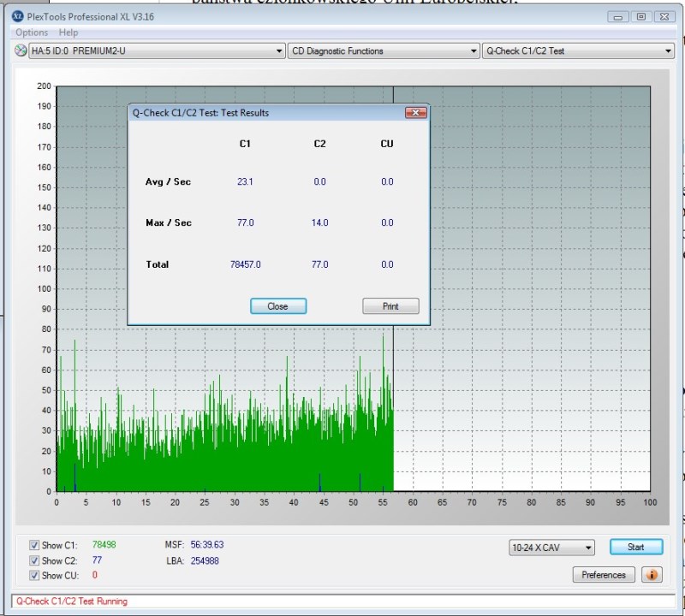Click the C1 Total value 78457.0
The width and height of the screenshot is (685, 616).
click(x=245, y=264)
